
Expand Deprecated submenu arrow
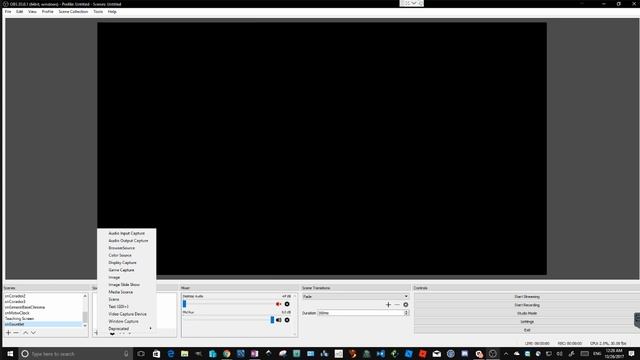point(151,329)
